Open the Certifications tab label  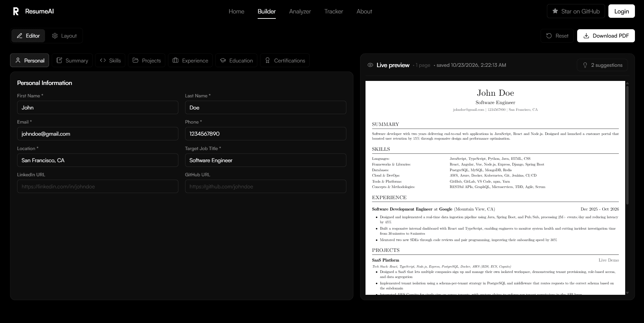click(290, 61)
